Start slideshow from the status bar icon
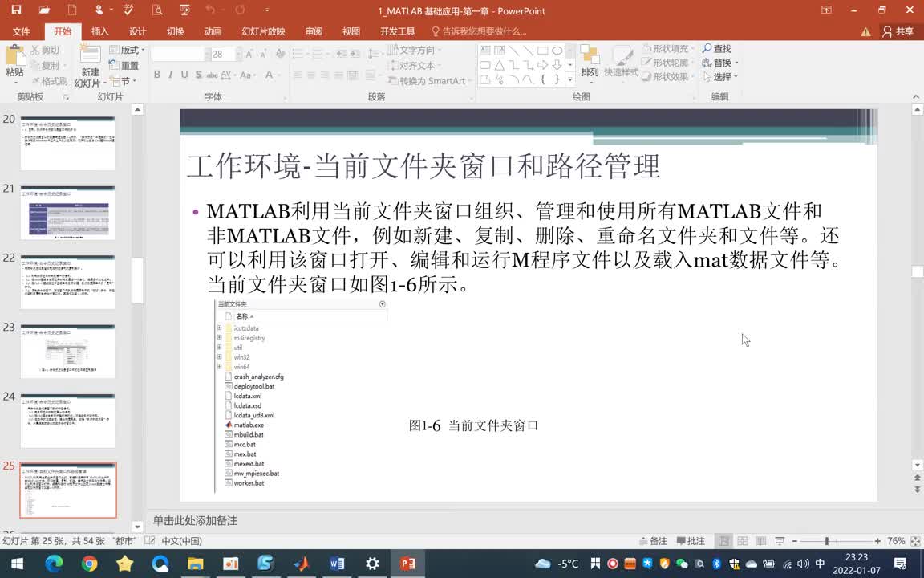 click(x=780, y=541)
